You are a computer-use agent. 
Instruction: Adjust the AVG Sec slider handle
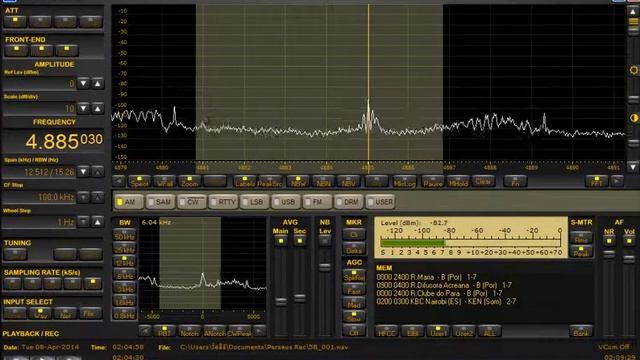[x=300, y=298]
